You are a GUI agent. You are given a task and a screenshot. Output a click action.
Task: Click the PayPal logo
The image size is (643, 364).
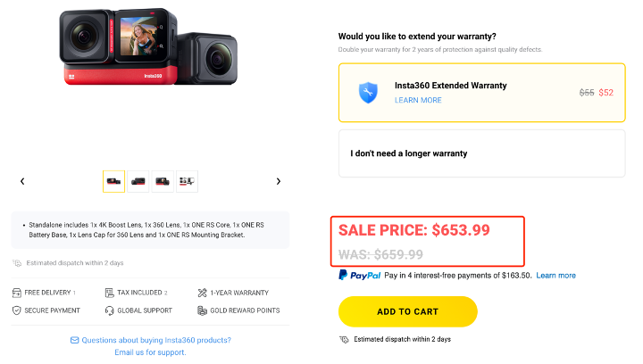(x=359, y=276)
